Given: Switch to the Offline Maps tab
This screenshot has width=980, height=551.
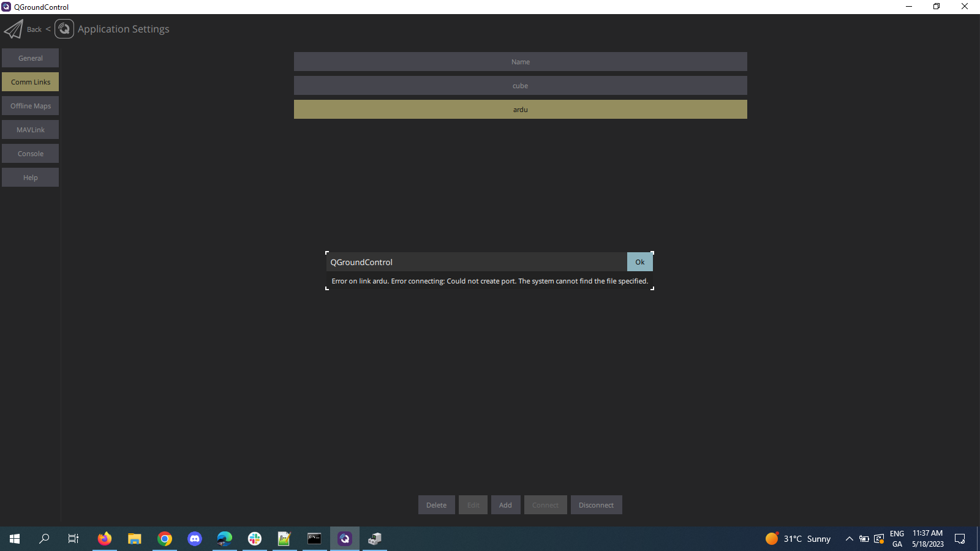Looking at the screenshot, I should (x=30, y=105).
